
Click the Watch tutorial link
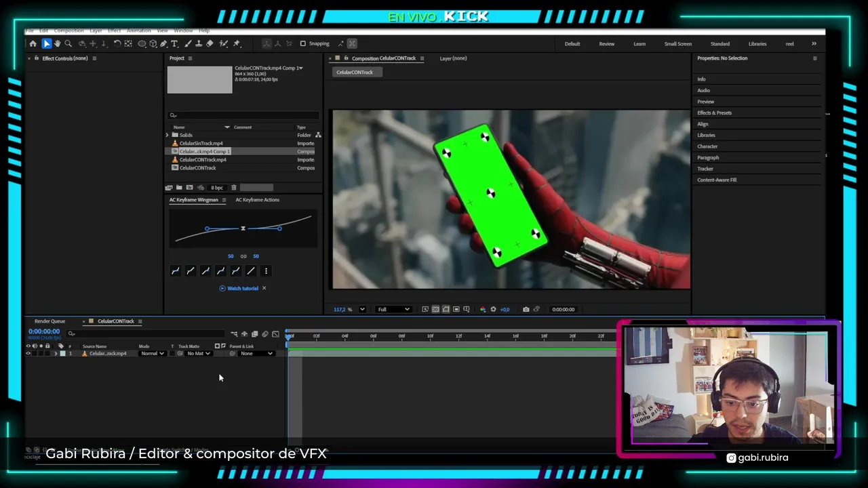tap(242, 289)
